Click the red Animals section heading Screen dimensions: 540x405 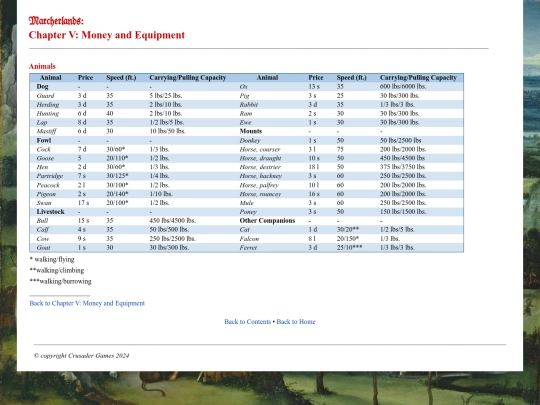point(42,66)
